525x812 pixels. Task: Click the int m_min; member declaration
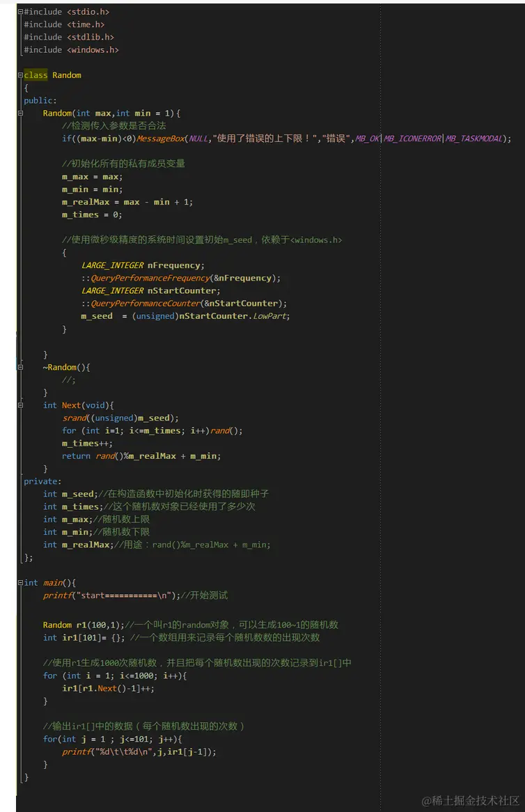click(68, 532)
